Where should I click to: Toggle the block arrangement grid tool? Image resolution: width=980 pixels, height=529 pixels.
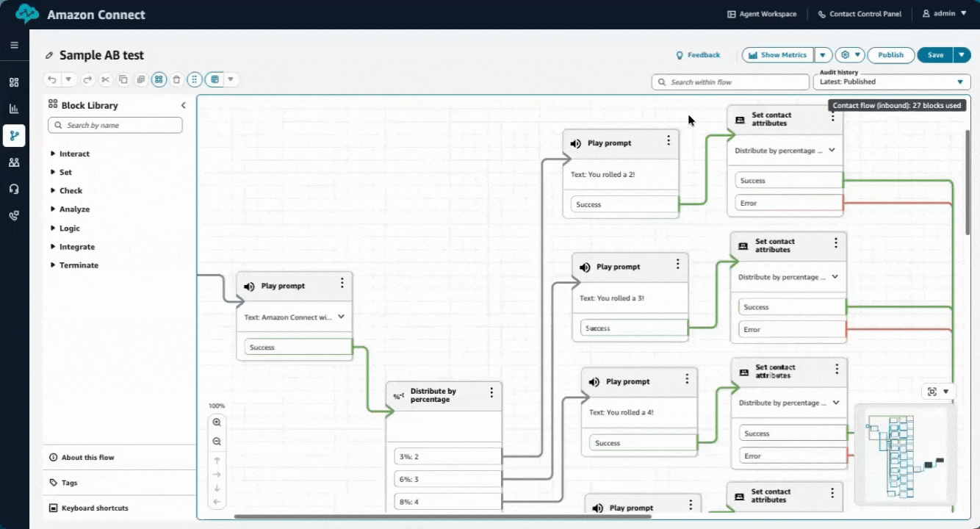pyautogui.click(x=159, y=79)
